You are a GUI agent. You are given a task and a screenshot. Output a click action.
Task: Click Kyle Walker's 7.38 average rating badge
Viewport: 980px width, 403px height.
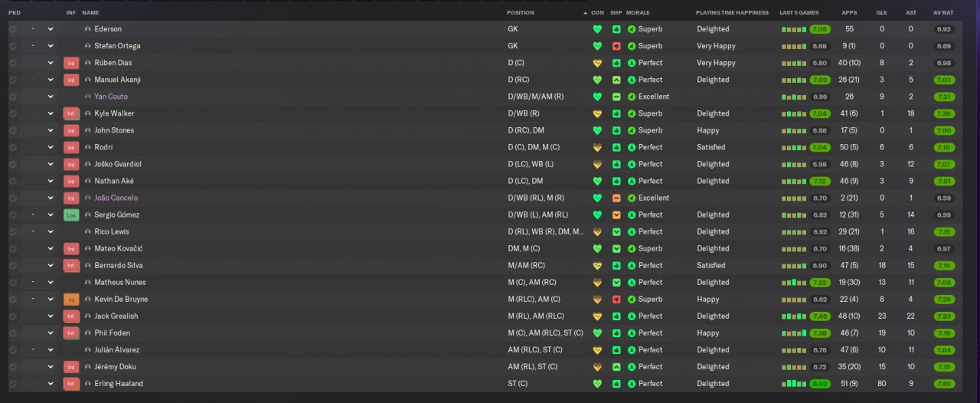(944, 113)
